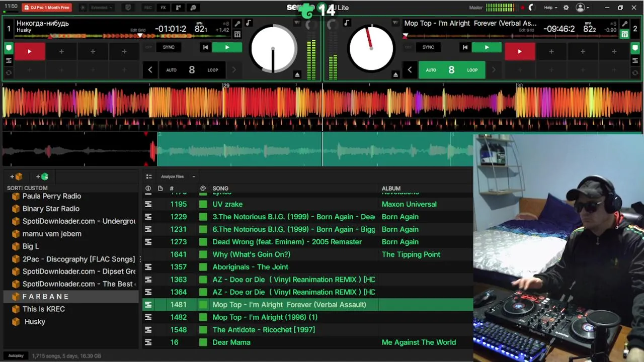Toggle the shield lock icon in toolbar

coord(128,8)
